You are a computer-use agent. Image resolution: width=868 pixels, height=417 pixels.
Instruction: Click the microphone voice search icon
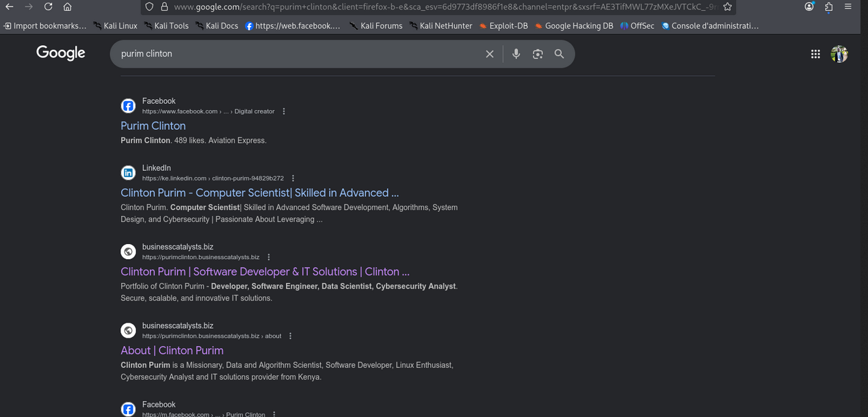(516, 54)
